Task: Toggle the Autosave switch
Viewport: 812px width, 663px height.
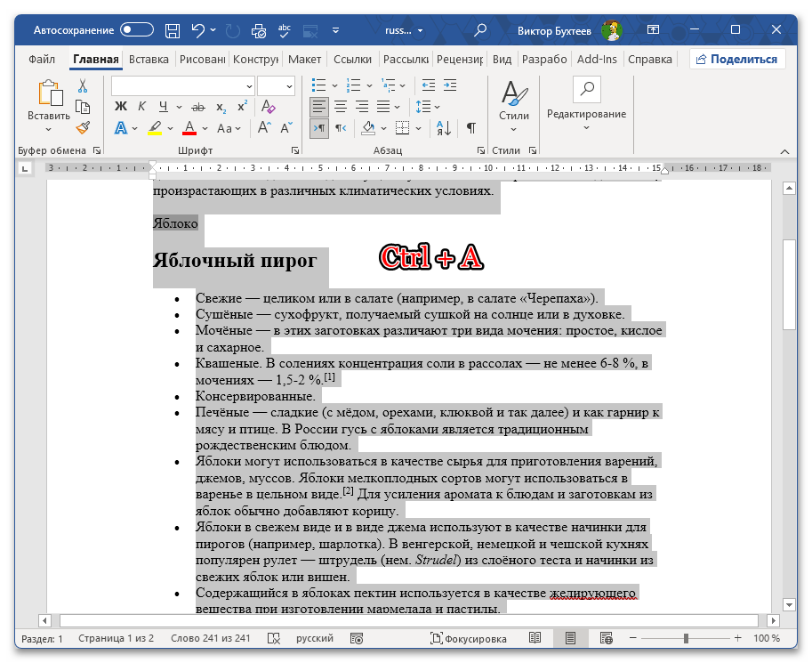Action: 137,29
